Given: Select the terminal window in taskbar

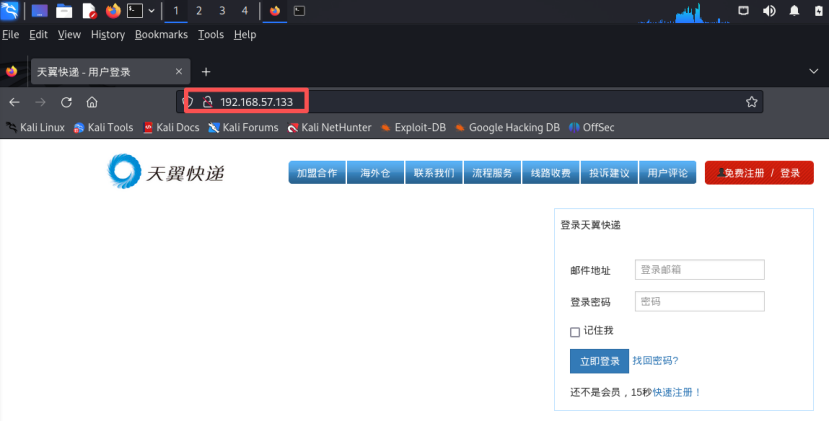Looking at the screenshot, I should point(299,11).
